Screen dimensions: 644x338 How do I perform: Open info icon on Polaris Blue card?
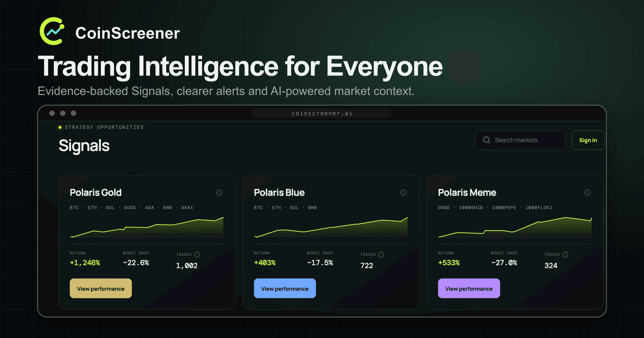[x=403, y=192]
